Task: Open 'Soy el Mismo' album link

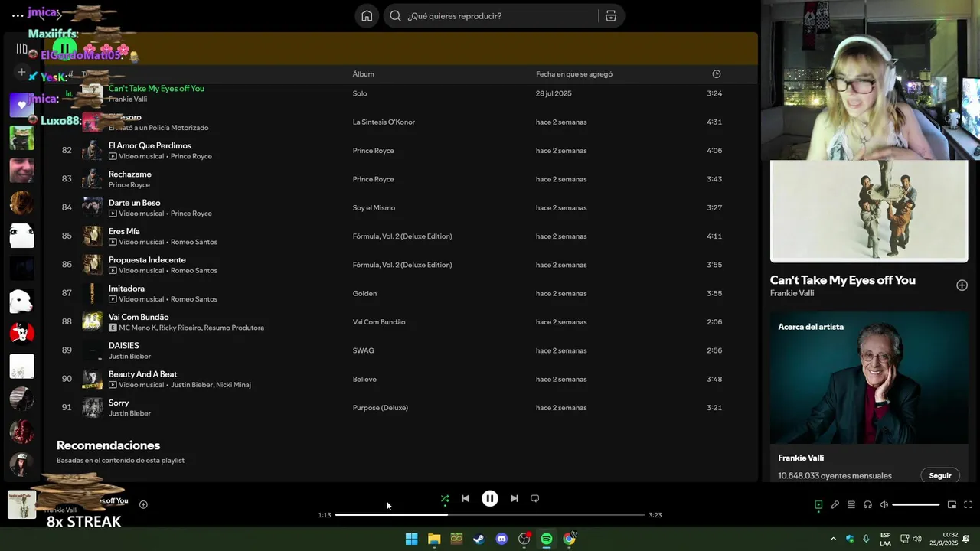Action: pyautogui.click(x=374, y=207)
